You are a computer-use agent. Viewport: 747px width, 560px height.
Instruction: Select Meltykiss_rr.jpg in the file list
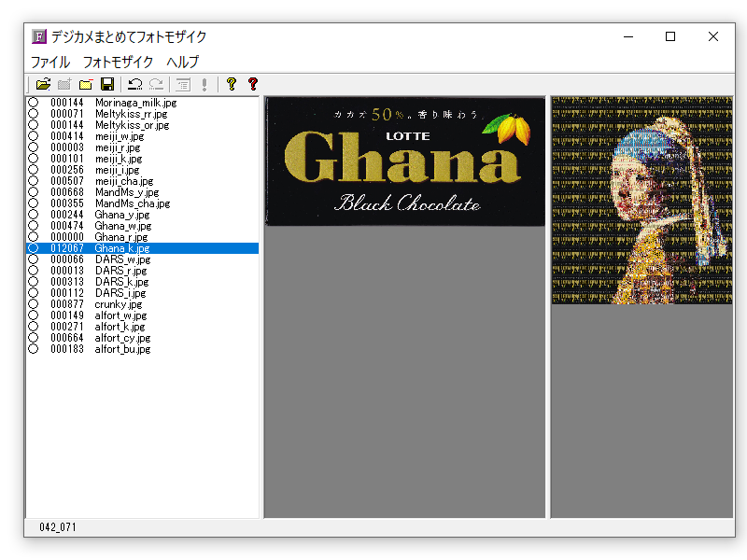pyautogui.click(x=131, y=114)
